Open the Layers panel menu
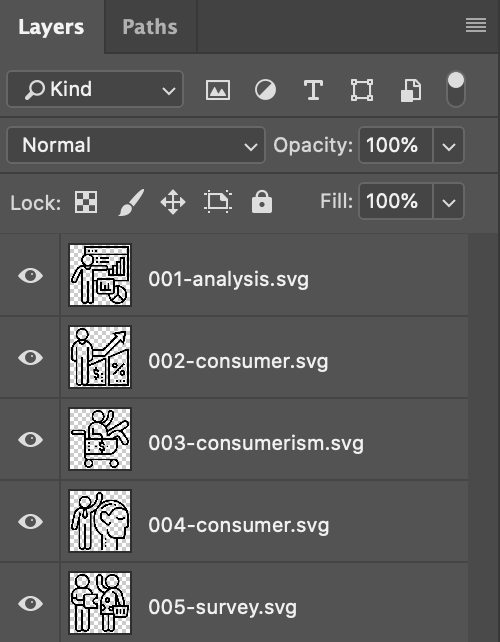This screenshot has height=642, width=500. [x=476, y=26]
